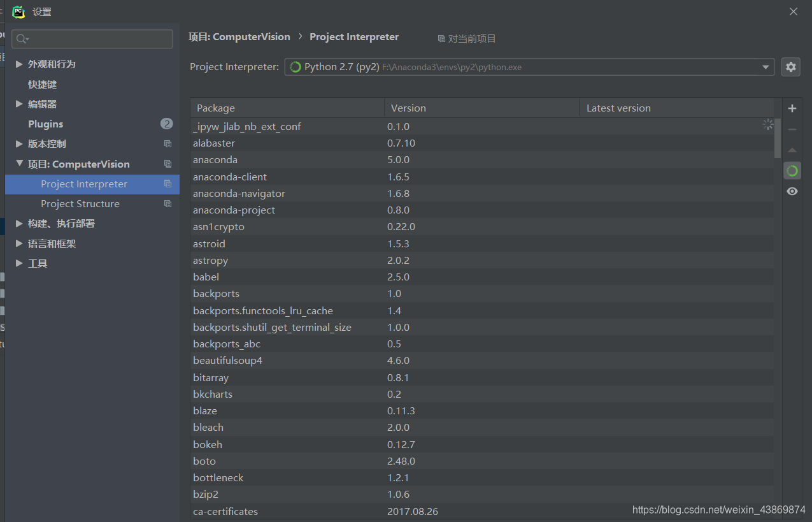The image size is (812, 522).
Task: Click the install package plus icon
Action: tap(792, 108)
